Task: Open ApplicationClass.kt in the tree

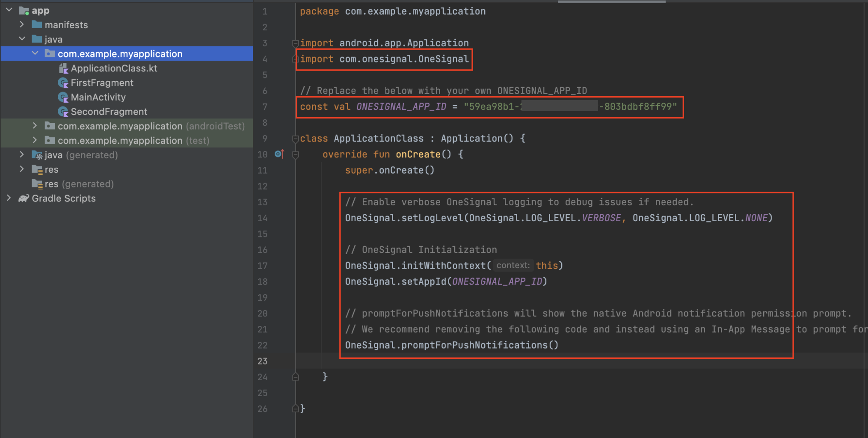Action: [114, 68]
